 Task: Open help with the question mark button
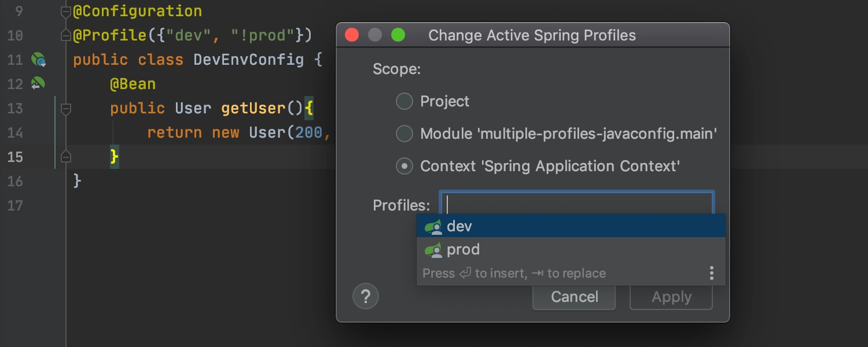click(x=366, y=297)
